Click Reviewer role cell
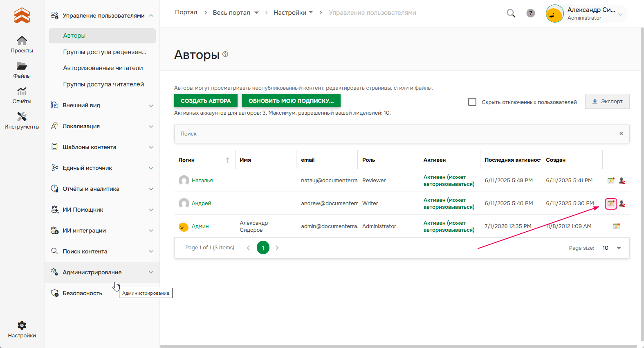The width and height of the screenshot is (644, 348). coord(374,181)
